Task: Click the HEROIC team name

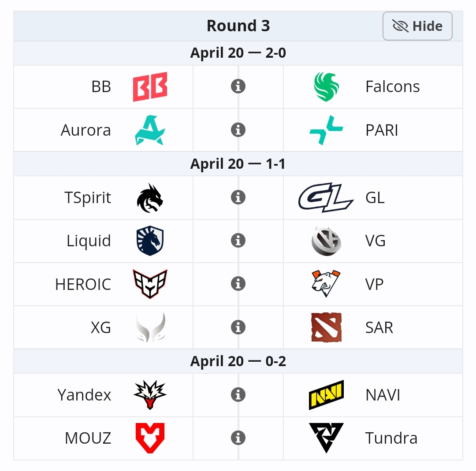Action: tap(83, 284)
